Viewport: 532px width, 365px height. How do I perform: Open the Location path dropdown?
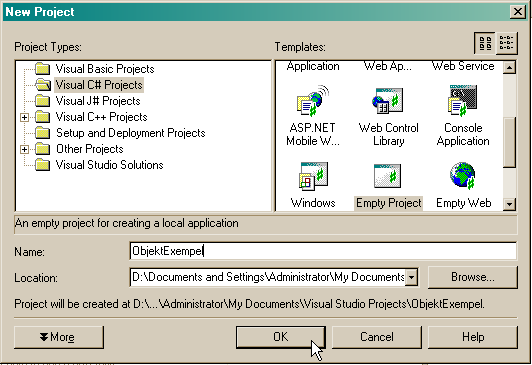(411, 277)
